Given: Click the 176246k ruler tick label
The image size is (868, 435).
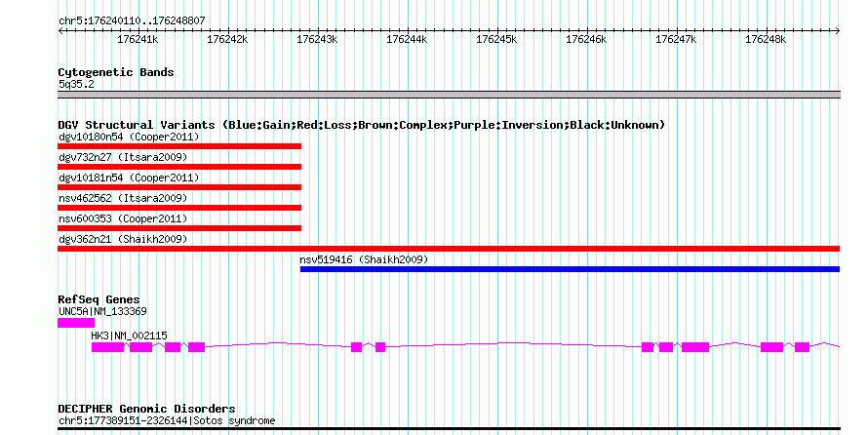Looking at the screenshot, I should 586,39.
